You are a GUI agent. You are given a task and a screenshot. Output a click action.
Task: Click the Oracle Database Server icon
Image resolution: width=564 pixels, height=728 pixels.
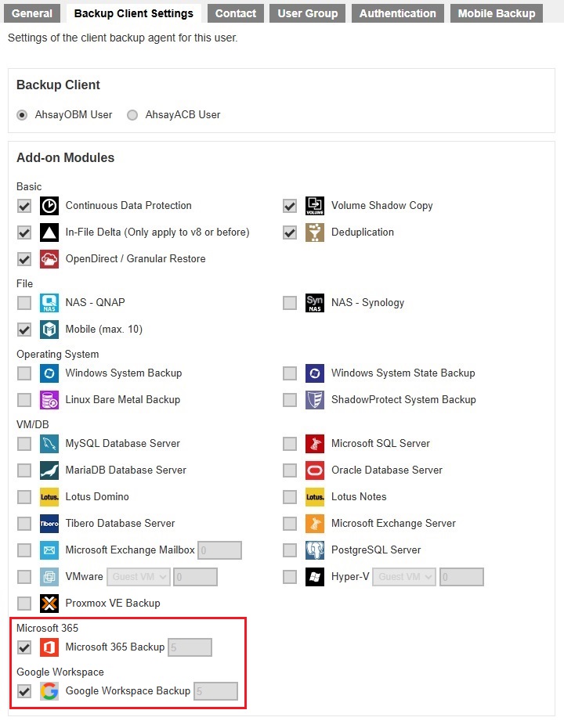point(315,470)
